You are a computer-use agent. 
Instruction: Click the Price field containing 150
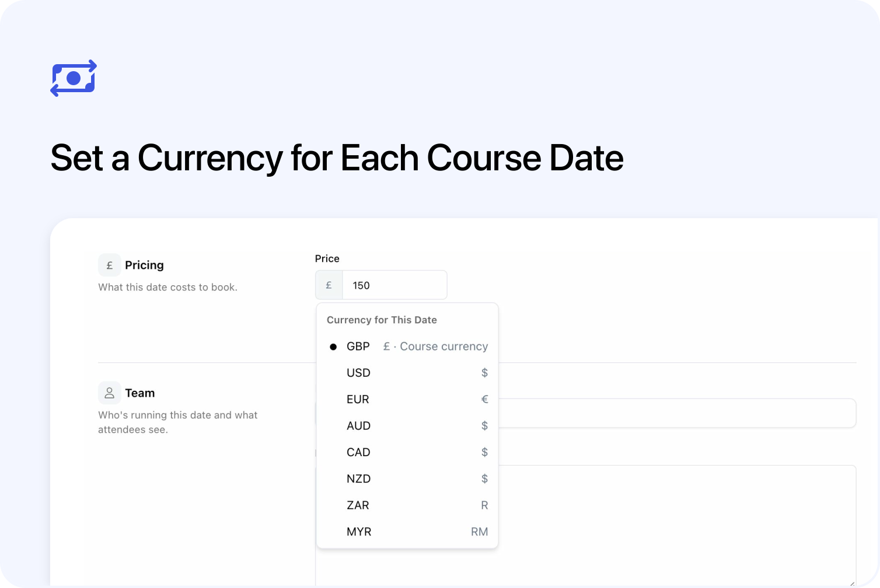coord(394,285)
